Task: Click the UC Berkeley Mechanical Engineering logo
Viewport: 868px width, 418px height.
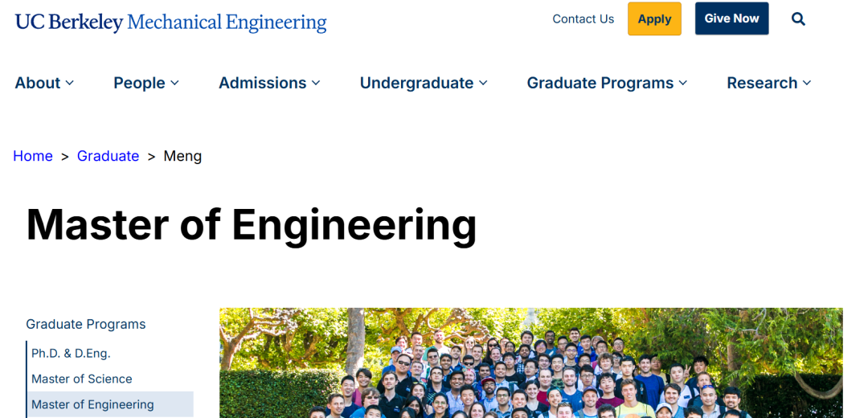Action: tap(171, 23)
